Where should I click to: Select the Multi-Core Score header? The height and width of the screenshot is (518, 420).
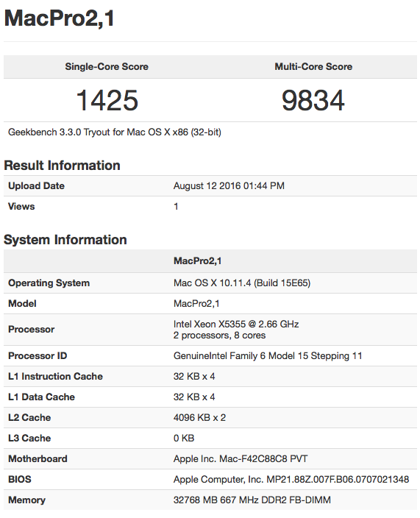(x=313, y=67)
